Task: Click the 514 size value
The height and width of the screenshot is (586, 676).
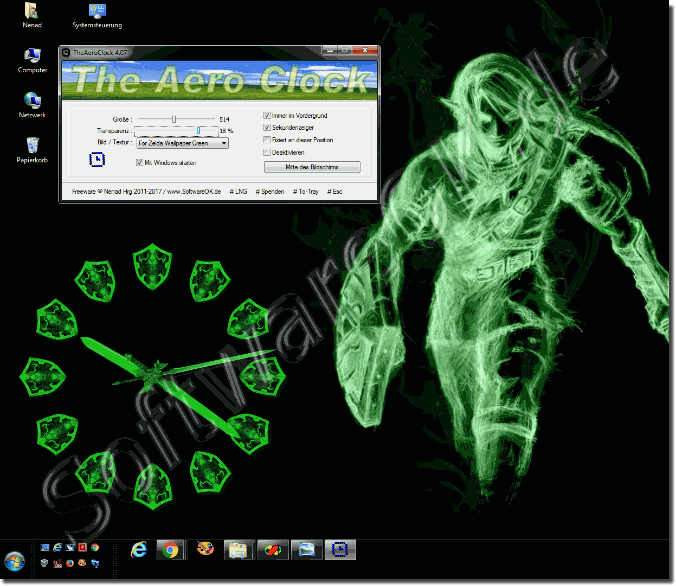Action: (x=224, y=119)
